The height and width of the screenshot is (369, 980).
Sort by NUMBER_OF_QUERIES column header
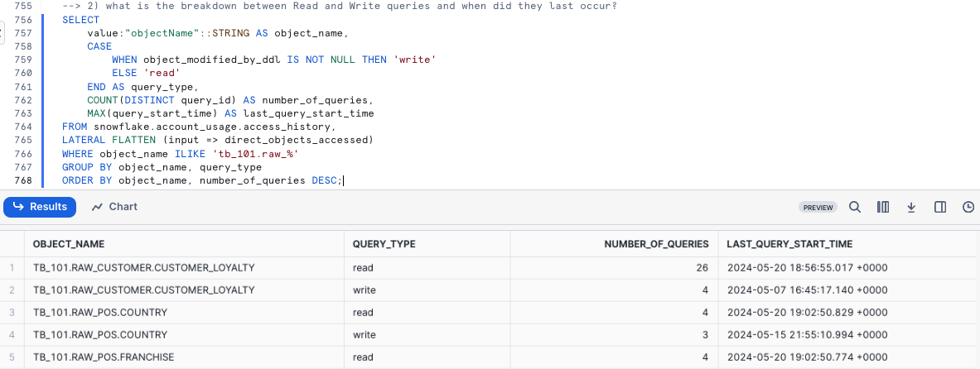[656, 244]
